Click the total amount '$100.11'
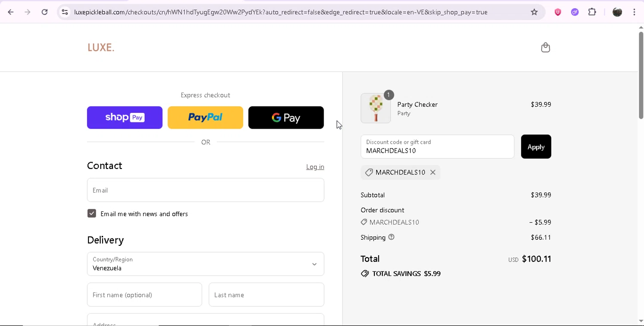Viewport: 644px width, 326px height. [x=536, y=259]
